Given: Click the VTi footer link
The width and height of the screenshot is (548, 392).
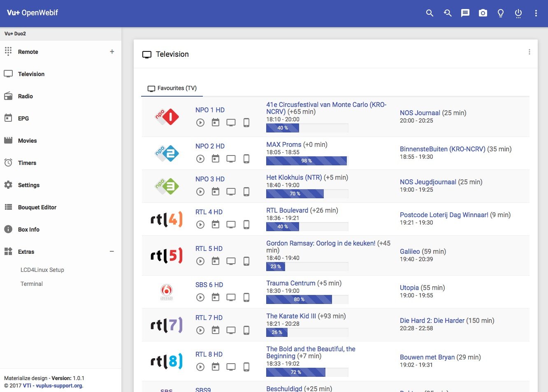Looking at the screenshot, I should (27, 385).
